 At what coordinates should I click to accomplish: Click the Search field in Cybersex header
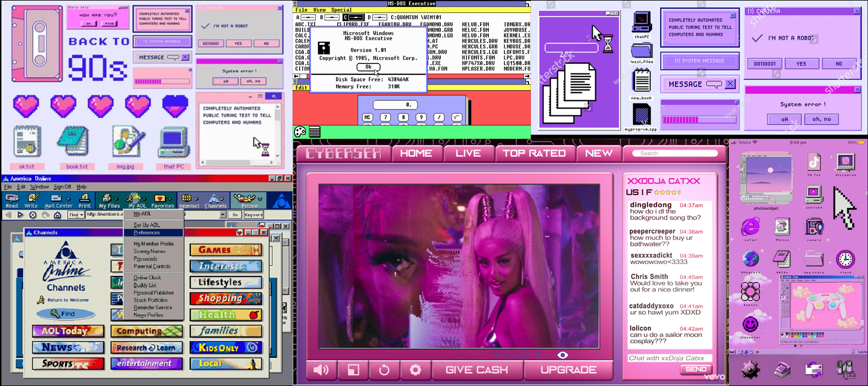675,153
